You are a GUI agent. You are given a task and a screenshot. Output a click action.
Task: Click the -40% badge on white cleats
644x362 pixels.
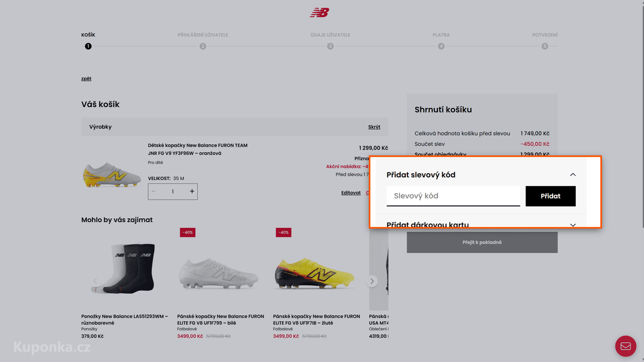188,232
